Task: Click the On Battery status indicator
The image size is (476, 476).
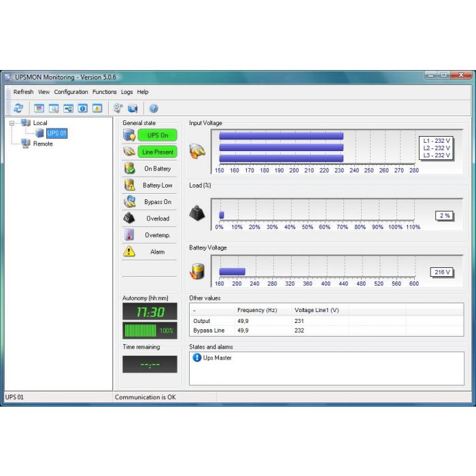Action: point(157,169)
